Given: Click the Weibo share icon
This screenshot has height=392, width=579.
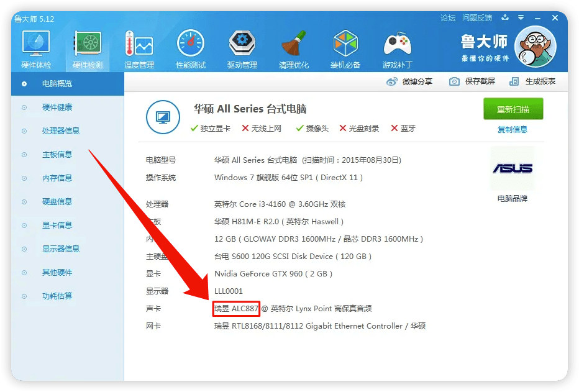Looking at the screenshot, I should [x=392, y=81].
